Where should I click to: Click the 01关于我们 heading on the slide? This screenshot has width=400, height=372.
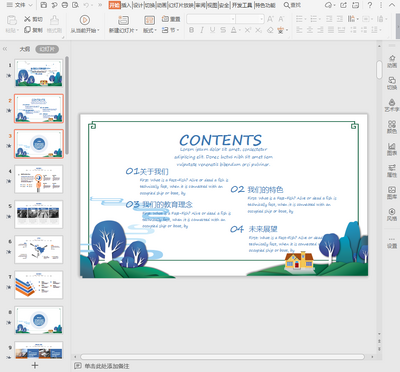pos(147,171)
